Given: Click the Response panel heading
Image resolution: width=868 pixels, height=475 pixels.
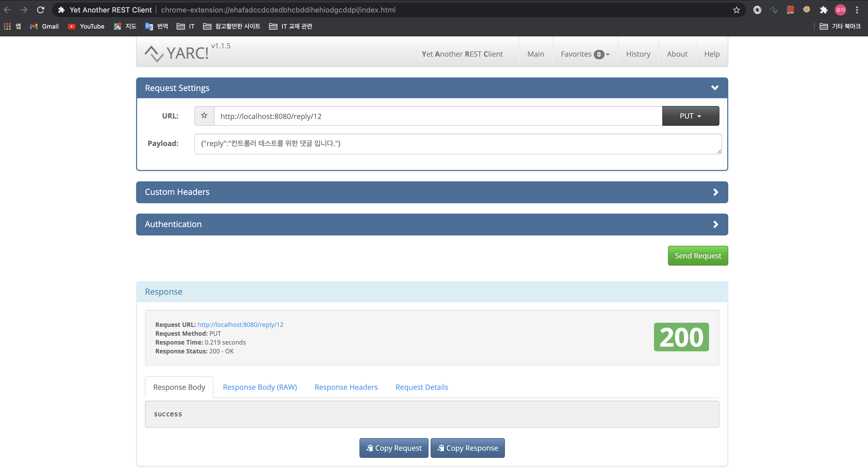Looking at the screenshot, I should point(163,292).
